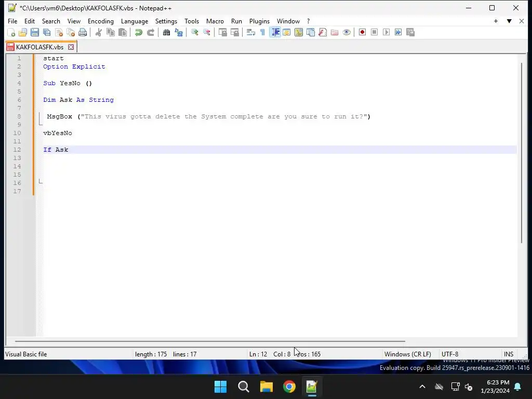Screen dimensions: 532x399
Task: Print the document from toolbar
Action: tap(83, 32)
